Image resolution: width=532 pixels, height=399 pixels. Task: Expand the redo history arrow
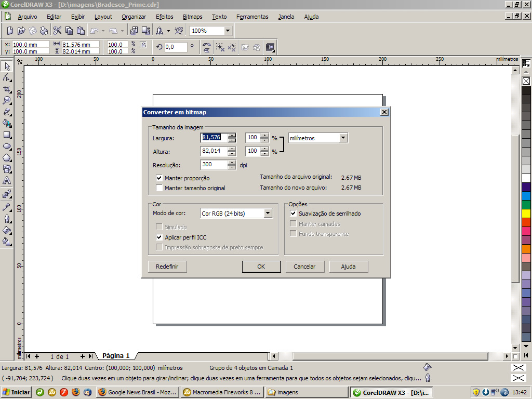click(x=122, y=31)
